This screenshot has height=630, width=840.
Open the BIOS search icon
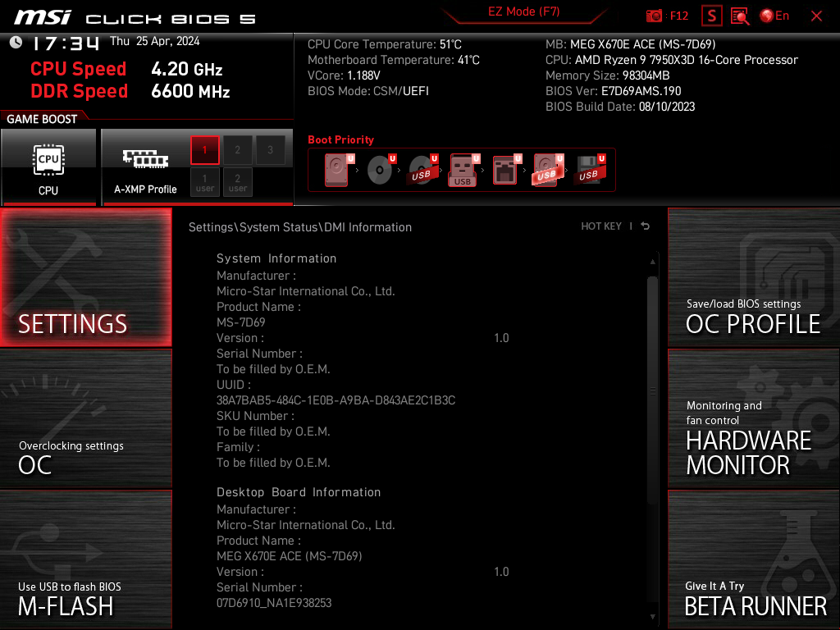pos(740,16)
